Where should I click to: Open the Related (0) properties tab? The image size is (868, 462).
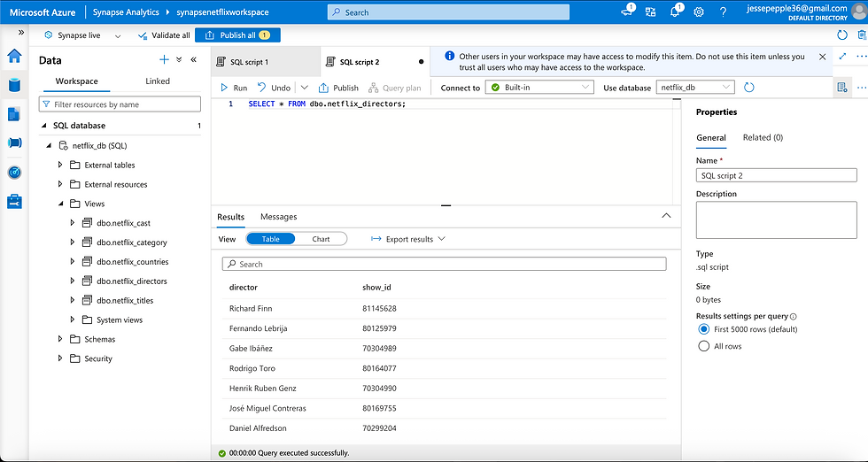pyautogui.click(x=763, y=138)
